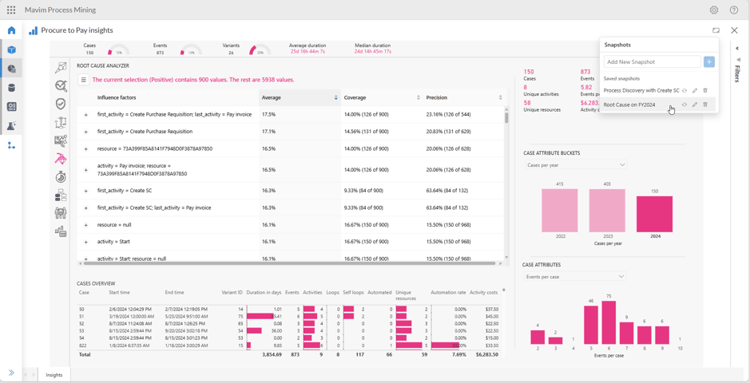750x383 pixels.
Task: Open the settings gear icon
Action: pos(714,10)
